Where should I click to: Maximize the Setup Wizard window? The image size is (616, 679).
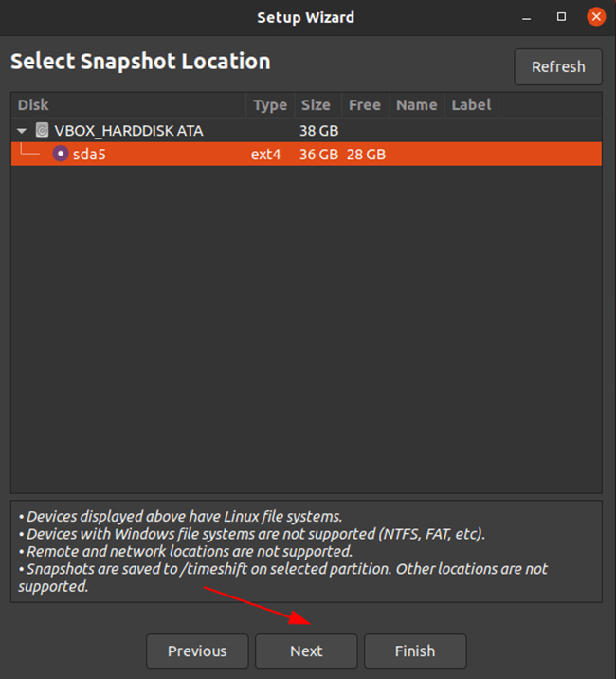[561, 17]
